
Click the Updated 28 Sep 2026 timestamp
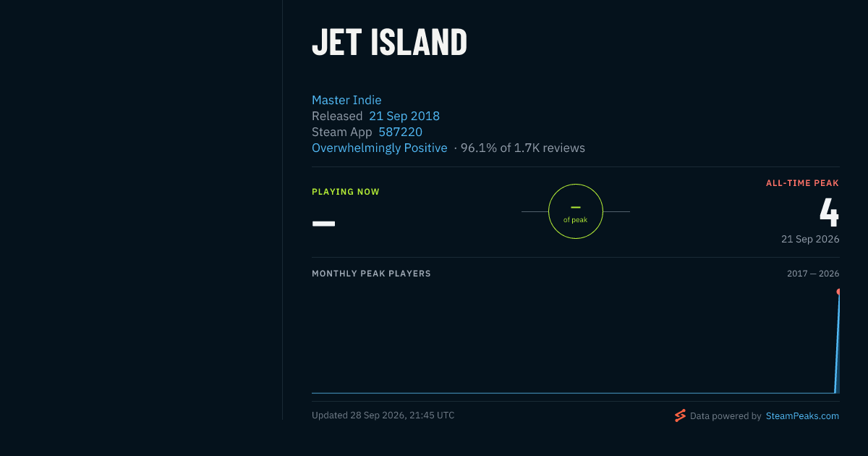pyautogui.click(x=383, y=415)
